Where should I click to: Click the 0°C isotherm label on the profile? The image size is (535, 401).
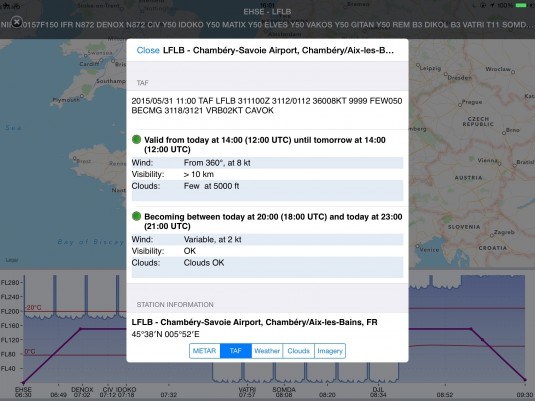[30, 351]
